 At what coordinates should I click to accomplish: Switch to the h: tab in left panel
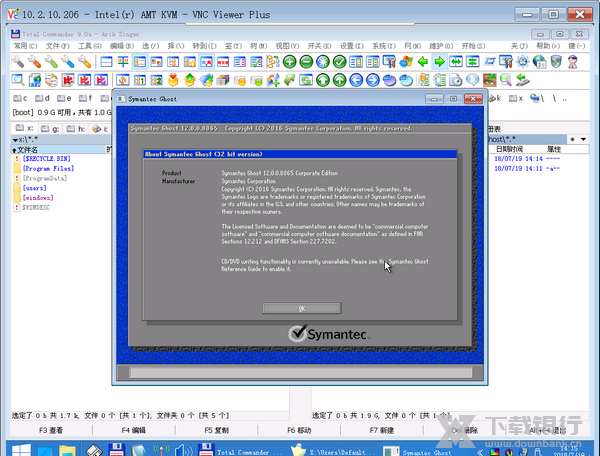coord(75,129)
